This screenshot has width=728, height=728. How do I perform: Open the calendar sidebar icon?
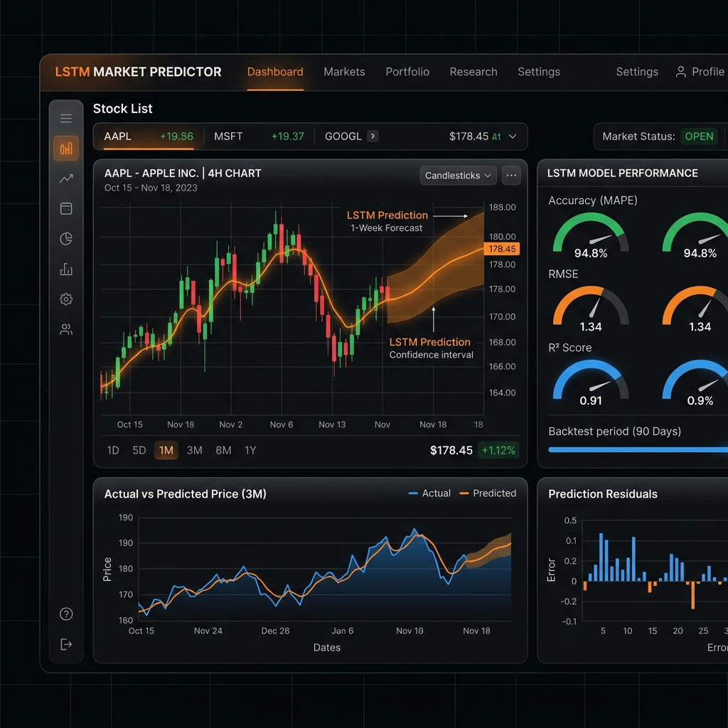click(x=66, y=208)
